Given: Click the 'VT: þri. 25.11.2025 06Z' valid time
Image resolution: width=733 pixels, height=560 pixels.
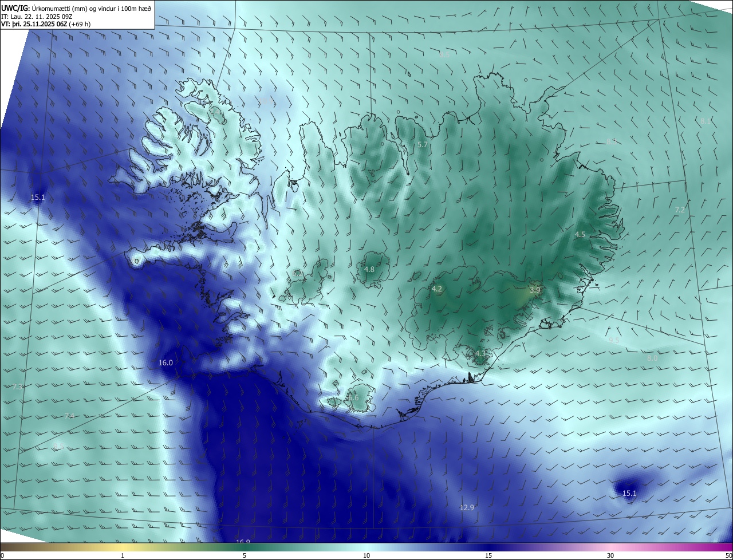Looking at the screenshot, I should pyautogui.click(x=34, y=24).
